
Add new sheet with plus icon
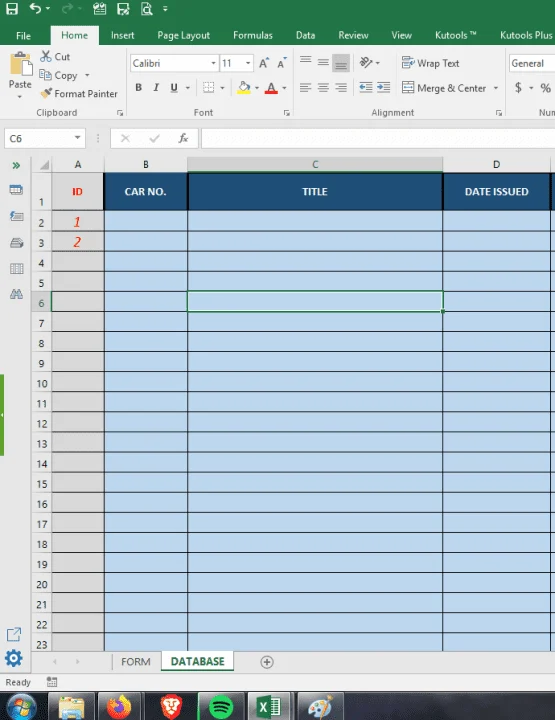tap(267, 662)
